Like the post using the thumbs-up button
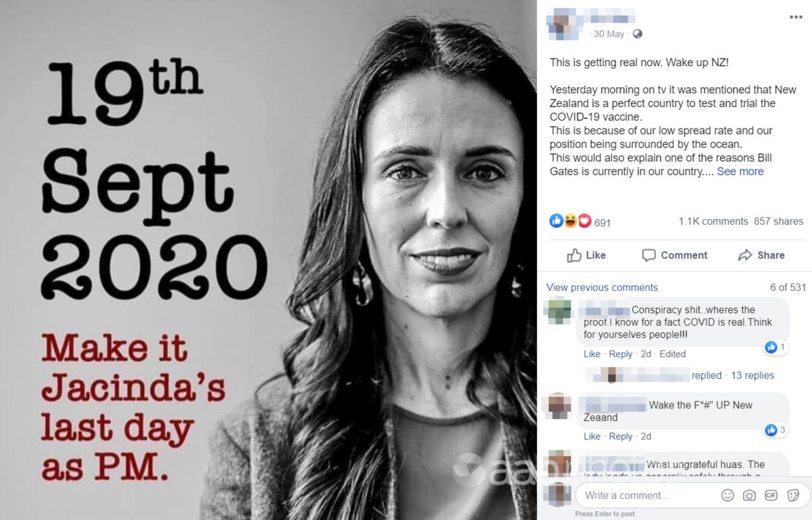Image resolution: width=812 pixels, height=520 pixels. pyautogui.click(x=586, y=255)
